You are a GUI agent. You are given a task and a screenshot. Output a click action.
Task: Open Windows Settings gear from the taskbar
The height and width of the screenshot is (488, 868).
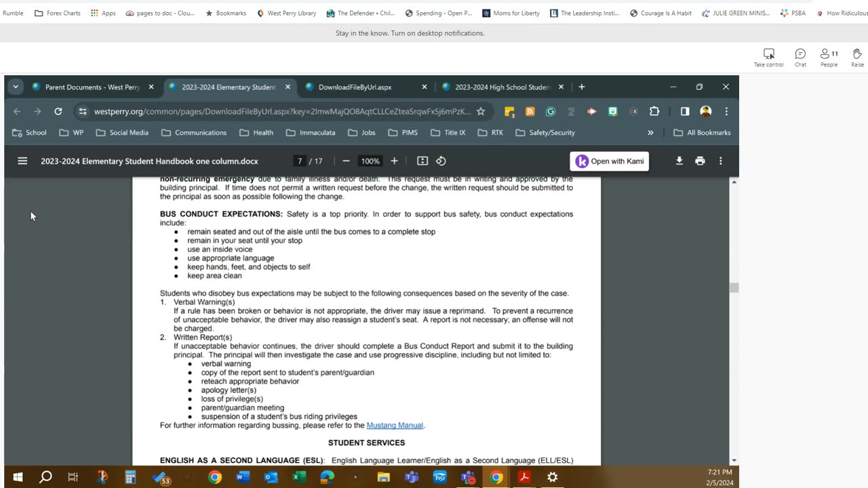point(553,477)
